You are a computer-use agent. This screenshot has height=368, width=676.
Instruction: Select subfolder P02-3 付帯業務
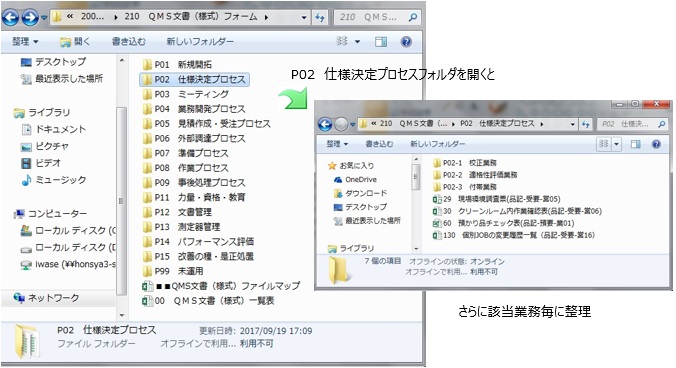(465, 187)
